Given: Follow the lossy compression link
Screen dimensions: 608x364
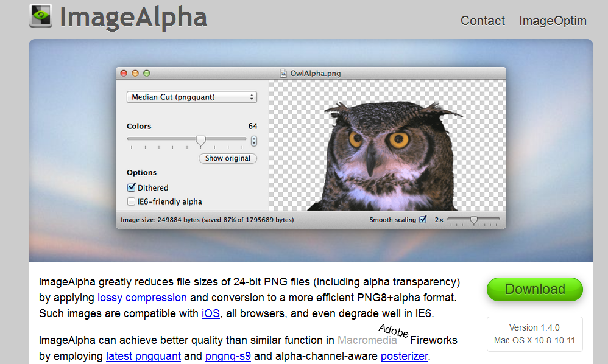Looking at the screenshot, I should point(142,298).
